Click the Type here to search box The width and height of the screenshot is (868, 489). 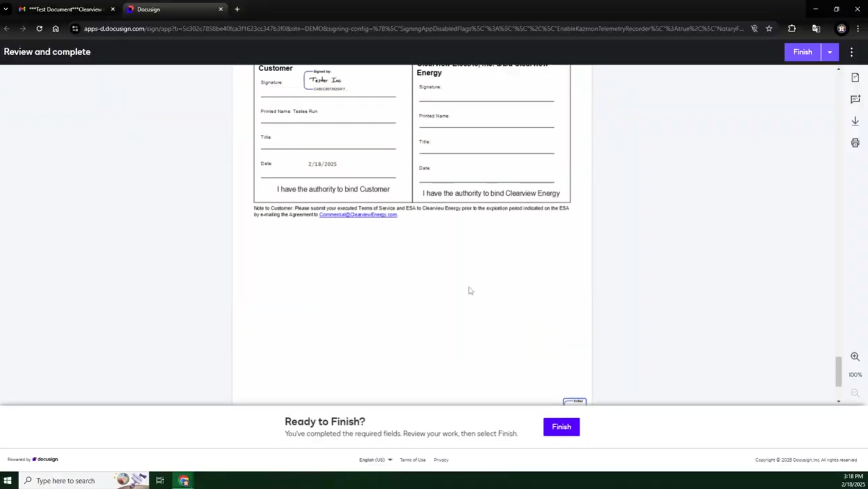(84, 480)
